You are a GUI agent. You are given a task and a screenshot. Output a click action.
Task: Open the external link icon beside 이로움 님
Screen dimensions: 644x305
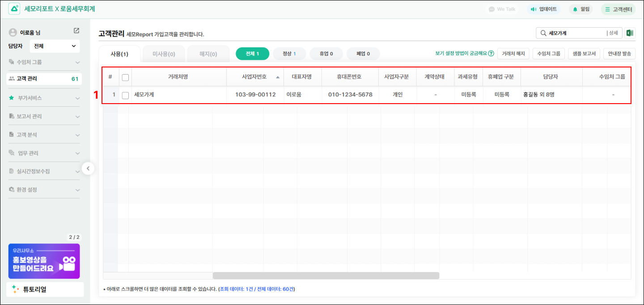(x=76, y=31)
